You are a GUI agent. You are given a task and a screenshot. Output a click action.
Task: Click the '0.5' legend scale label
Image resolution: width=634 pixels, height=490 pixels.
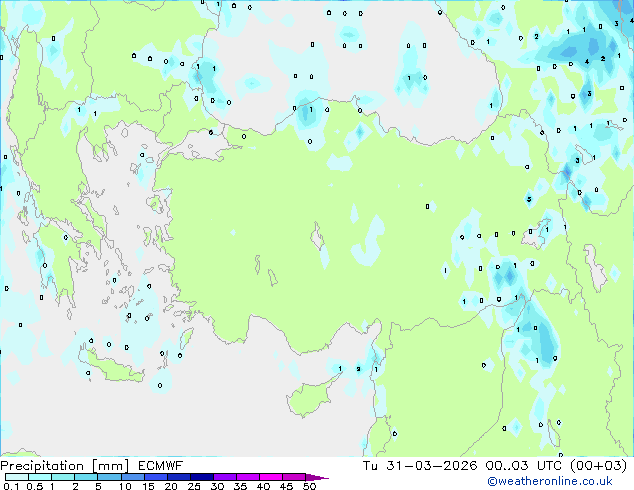pos(34,486)
